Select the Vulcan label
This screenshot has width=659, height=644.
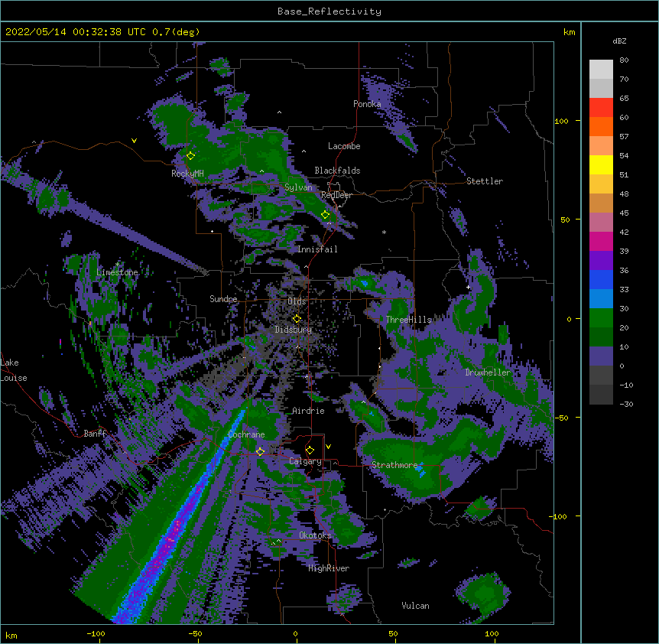tap(415, 606)
